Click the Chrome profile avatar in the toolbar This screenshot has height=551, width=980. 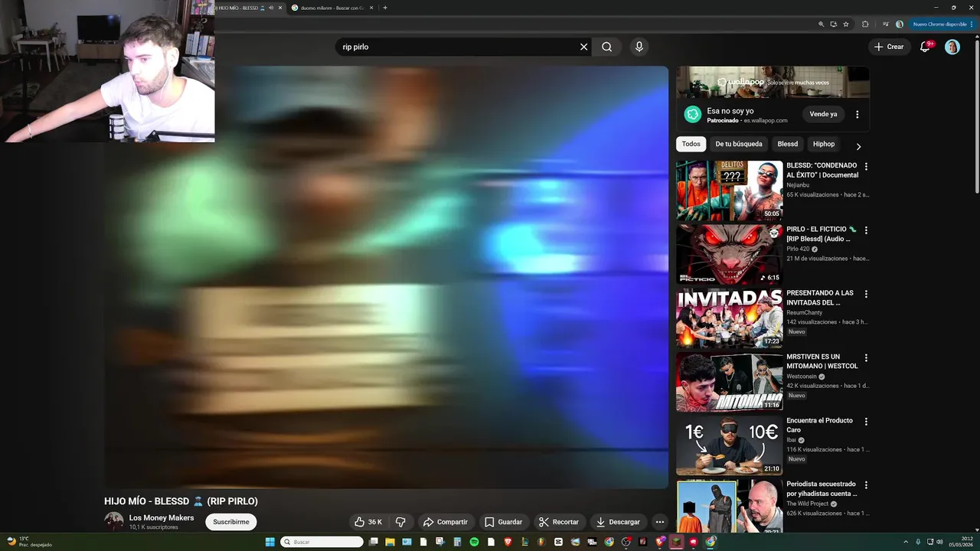pyautogui.click(x=900, y=24)
